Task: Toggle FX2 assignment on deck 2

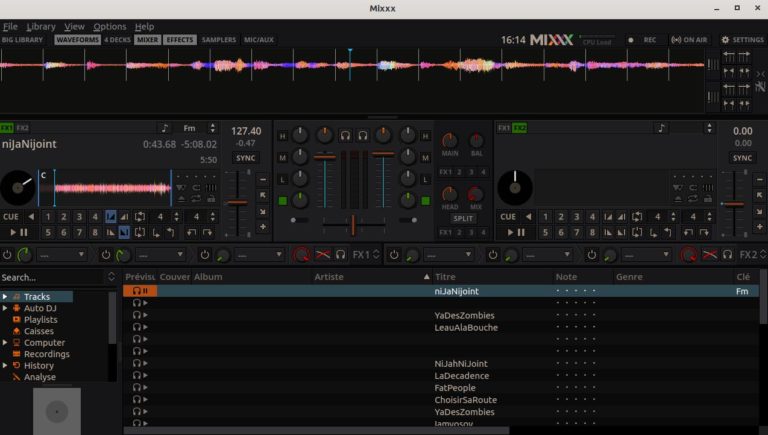Action: click(x=519, y=128)
